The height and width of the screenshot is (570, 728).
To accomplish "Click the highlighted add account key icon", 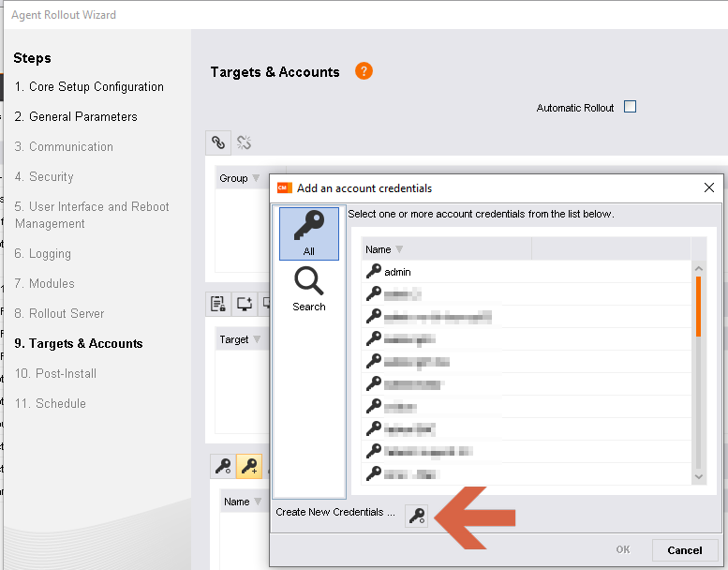I will click(x=248, y=466).
